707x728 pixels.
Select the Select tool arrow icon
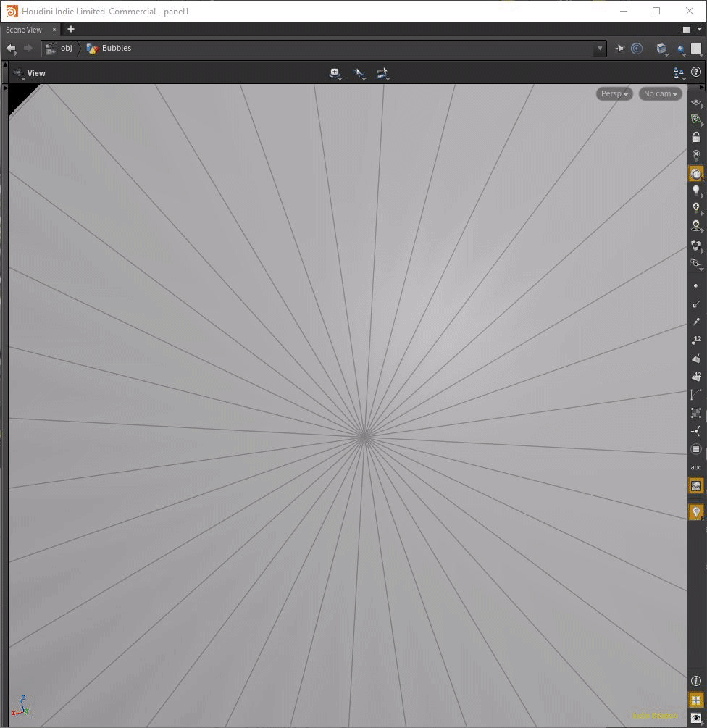click(x=360, y=73)
